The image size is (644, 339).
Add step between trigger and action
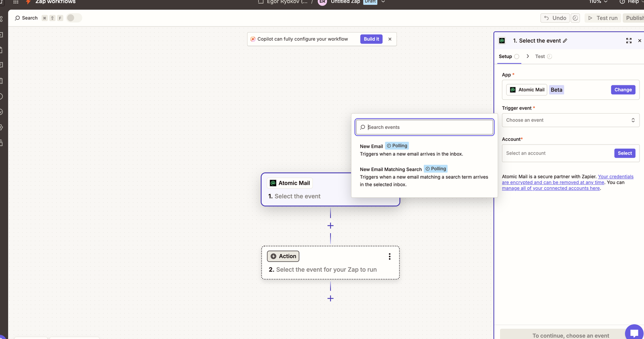pyautogui.click(x=330, y=226)
